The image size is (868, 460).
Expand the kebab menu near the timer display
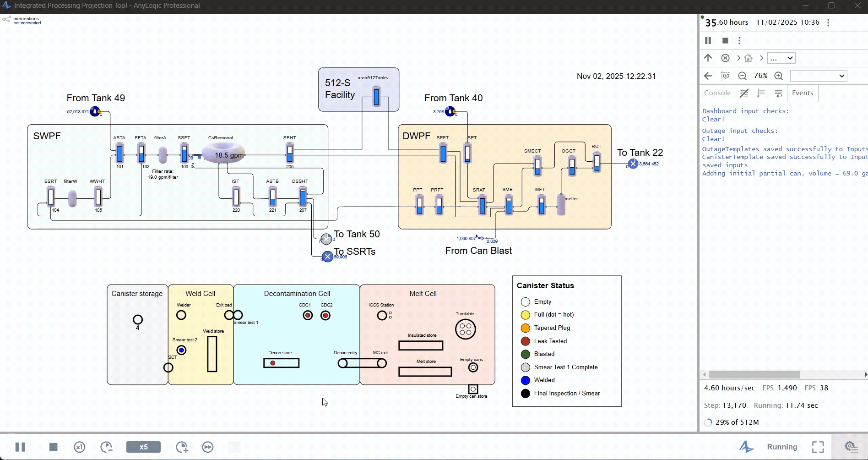click(828, 22)
